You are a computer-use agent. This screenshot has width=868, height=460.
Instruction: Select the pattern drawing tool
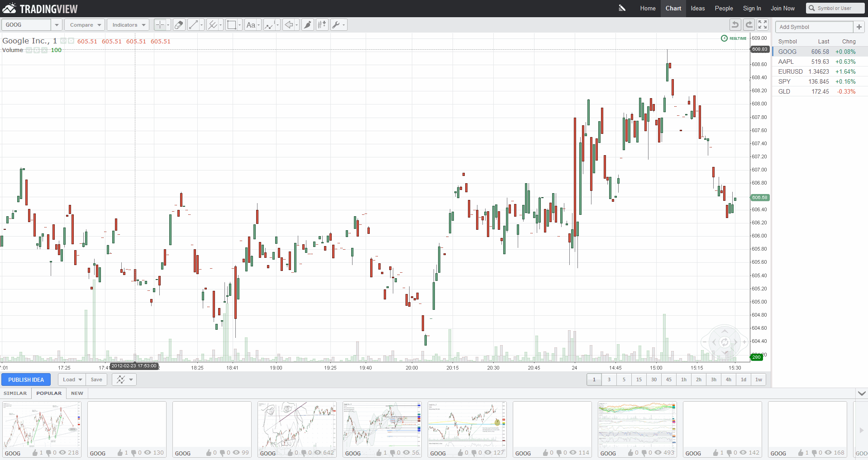(x=270, y=25)
